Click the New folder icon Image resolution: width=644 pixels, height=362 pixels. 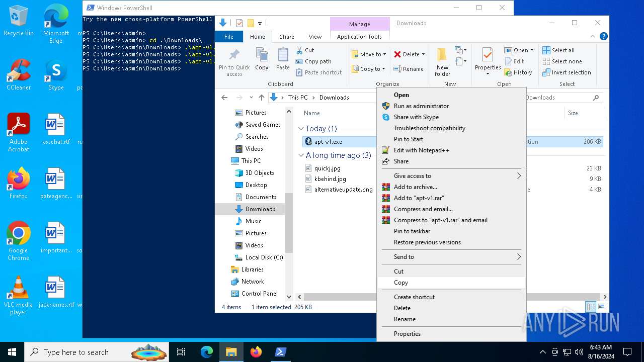pos(442,55)
